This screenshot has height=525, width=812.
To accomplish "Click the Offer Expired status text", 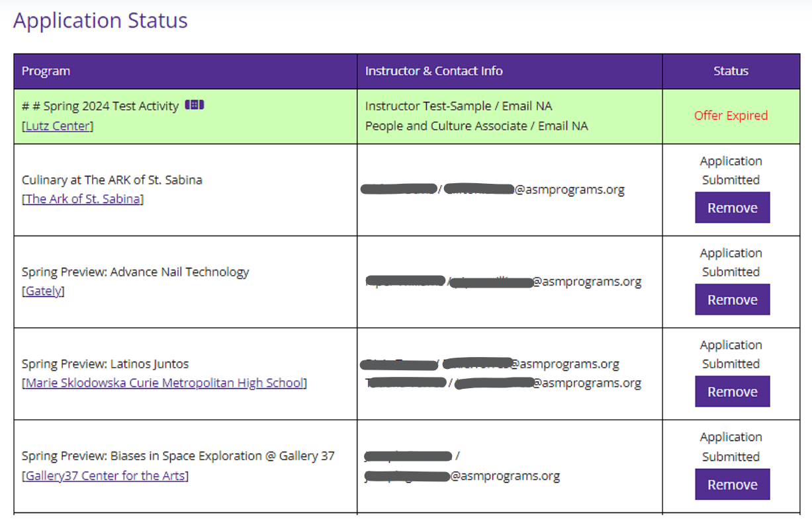I will click(731, 116).
